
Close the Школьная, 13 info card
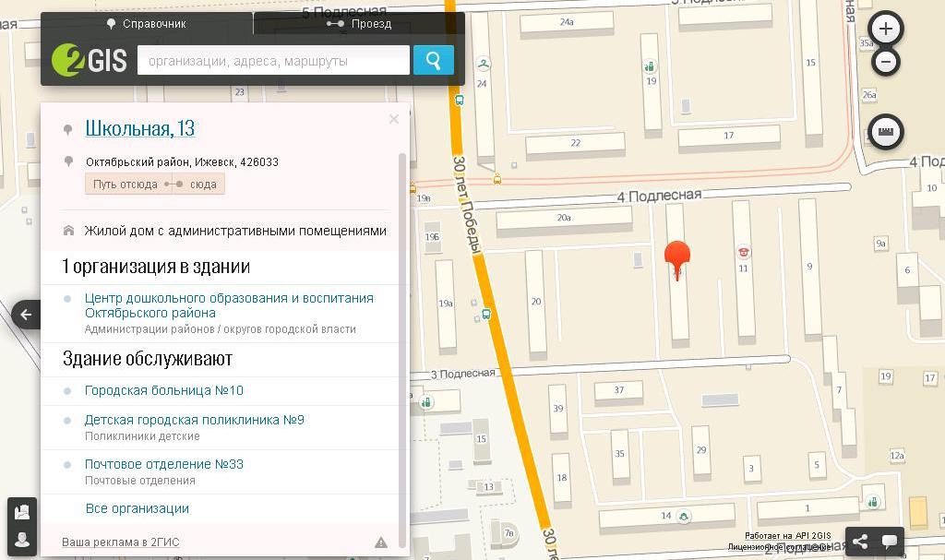pyautogui.click(x=393, y=119)
